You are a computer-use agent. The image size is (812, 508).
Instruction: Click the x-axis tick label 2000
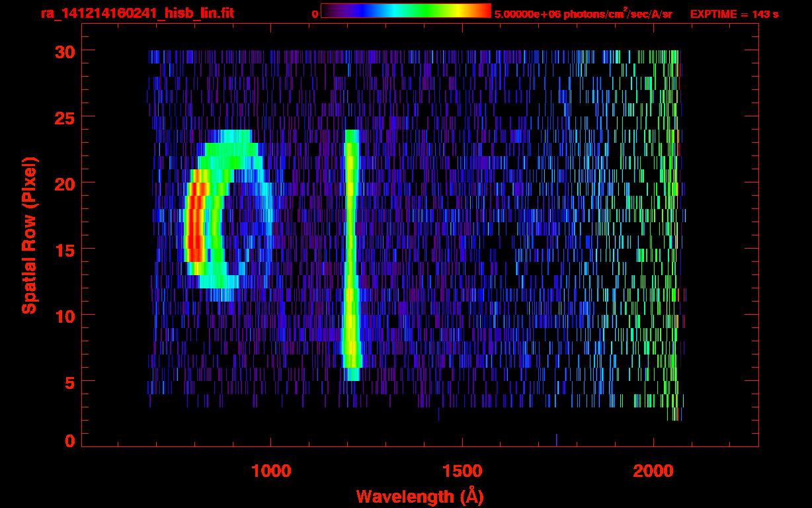[653, 471]
